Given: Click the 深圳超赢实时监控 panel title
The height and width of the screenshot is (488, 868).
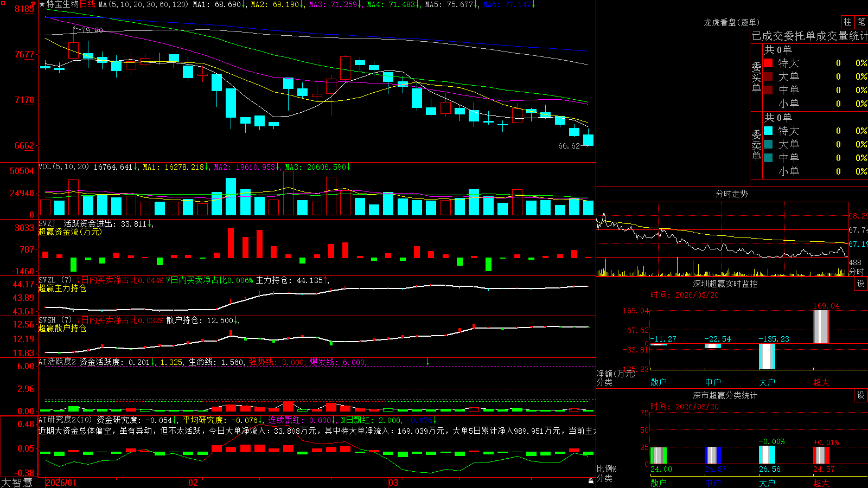Looking at the screenshot, I should [725, 284].
